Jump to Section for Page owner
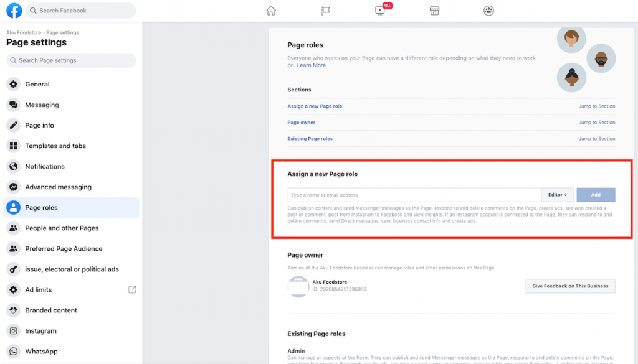 (597, 123)
